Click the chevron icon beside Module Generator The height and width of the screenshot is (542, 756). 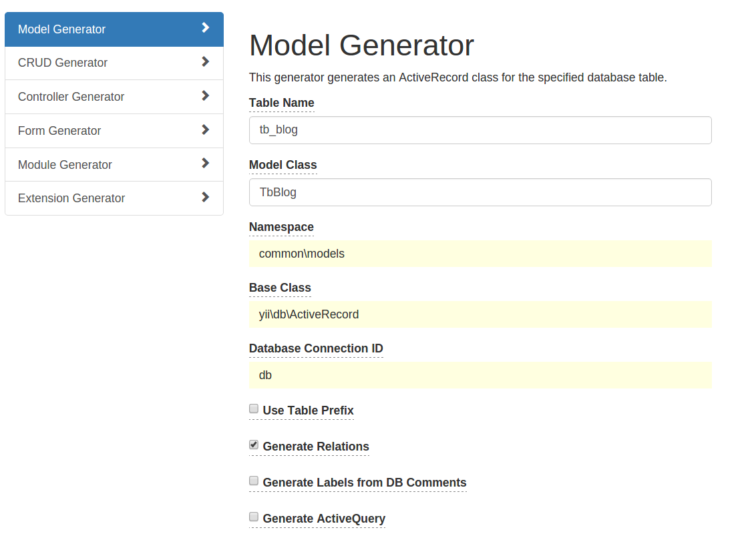[x=206, y=164]
